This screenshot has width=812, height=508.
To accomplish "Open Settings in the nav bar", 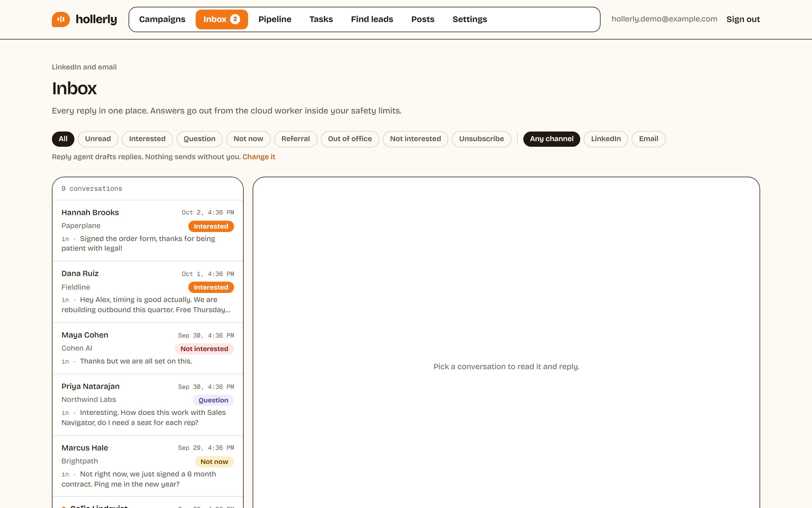I will [x=469, y=19].
